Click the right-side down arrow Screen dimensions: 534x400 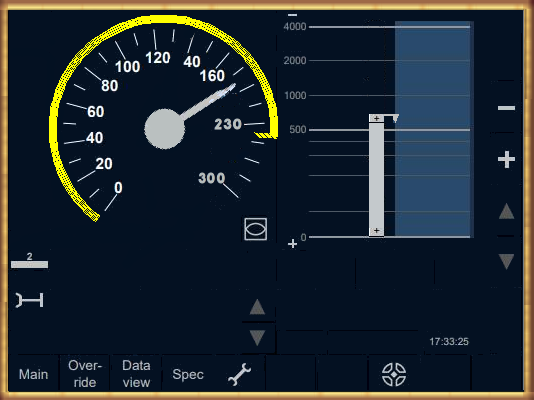click(x=506, y=261)
